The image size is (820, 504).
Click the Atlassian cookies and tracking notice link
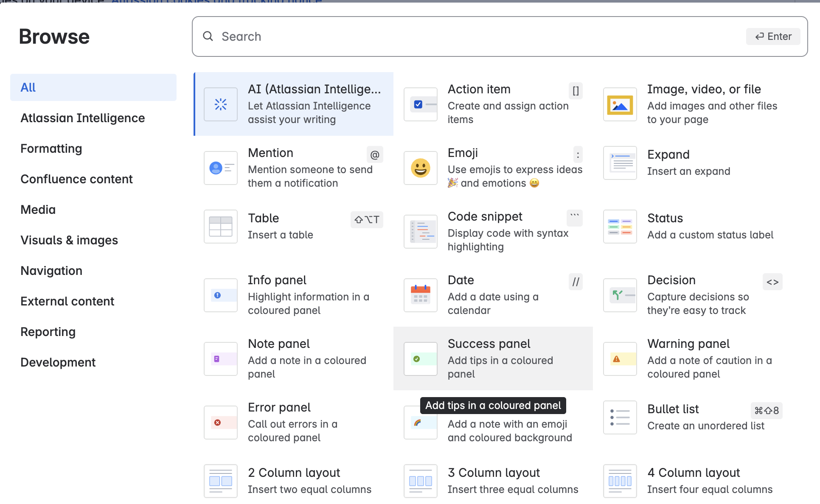(216, 1)
